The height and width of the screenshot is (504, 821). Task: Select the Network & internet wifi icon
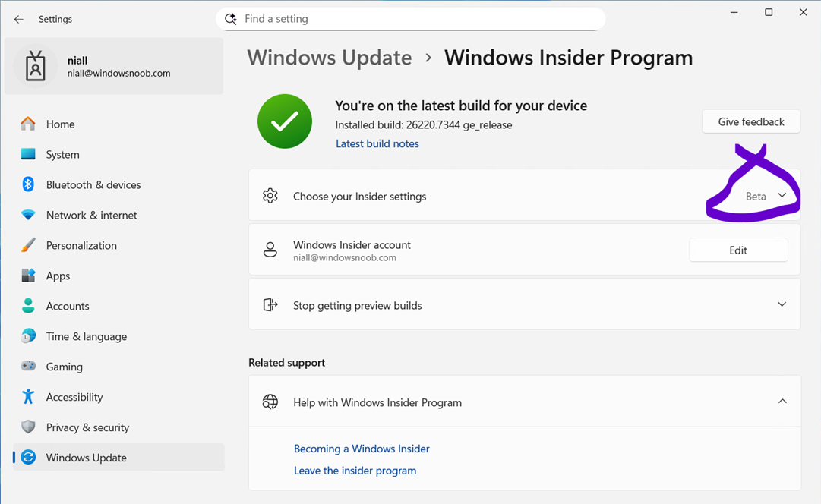tap(28, 215)
